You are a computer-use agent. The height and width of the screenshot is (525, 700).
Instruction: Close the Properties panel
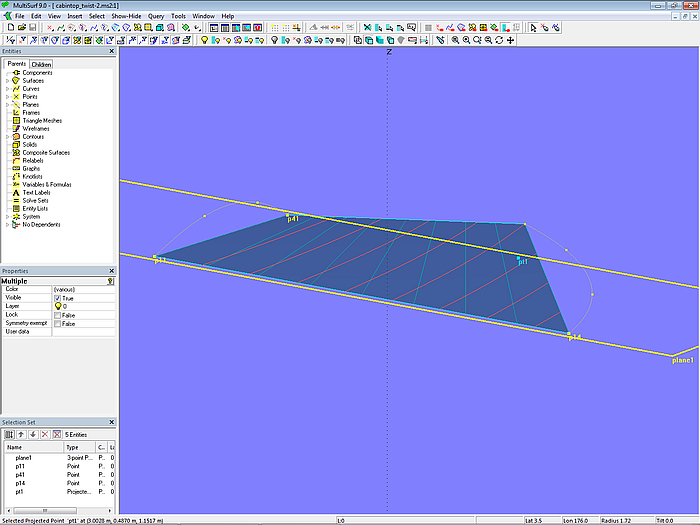(x=111, y=271)
